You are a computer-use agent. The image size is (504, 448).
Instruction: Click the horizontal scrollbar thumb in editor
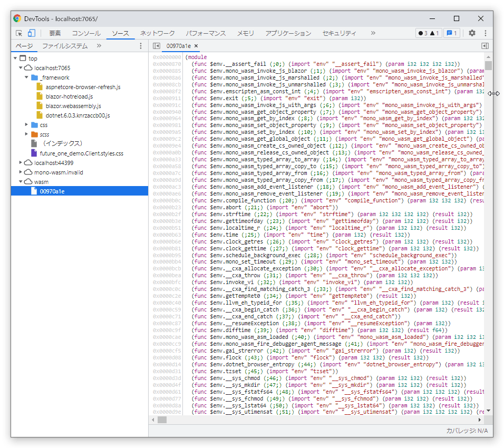[x=162, y=420]
